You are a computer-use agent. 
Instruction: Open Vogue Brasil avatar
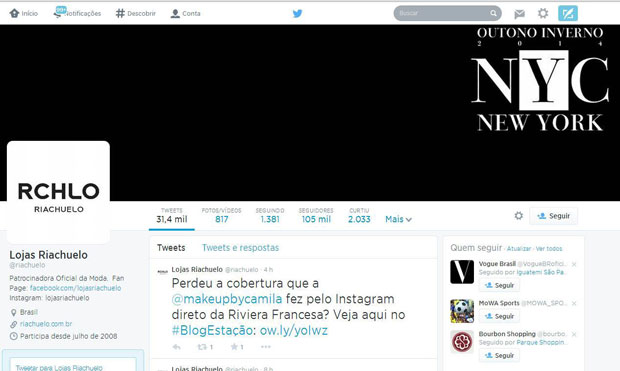tap(462, 272)
